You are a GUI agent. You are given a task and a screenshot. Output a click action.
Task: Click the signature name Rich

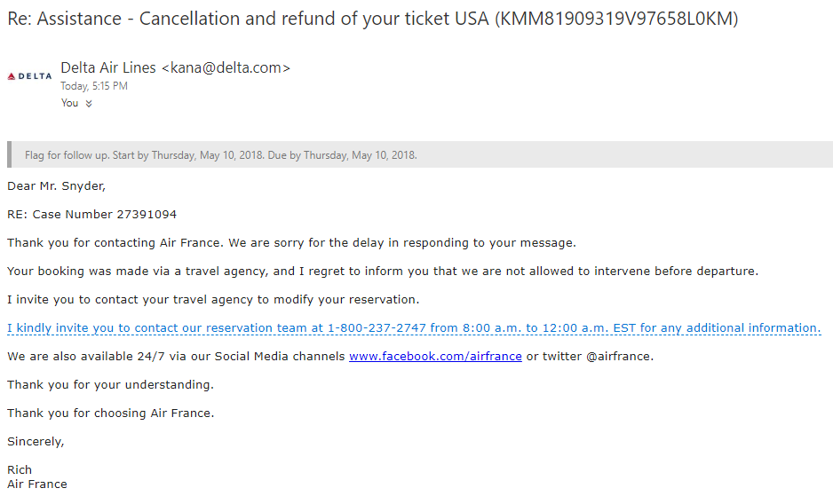click(20, 470)
